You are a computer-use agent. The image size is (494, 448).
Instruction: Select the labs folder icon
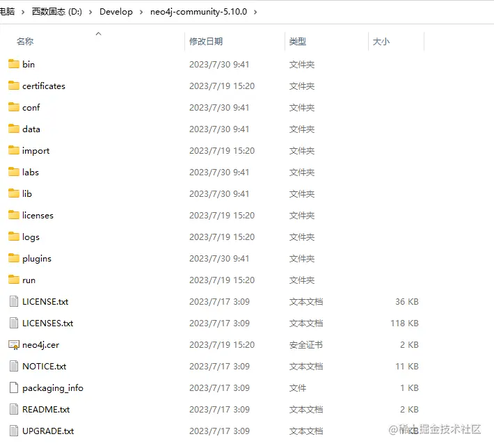click(13, 172)
